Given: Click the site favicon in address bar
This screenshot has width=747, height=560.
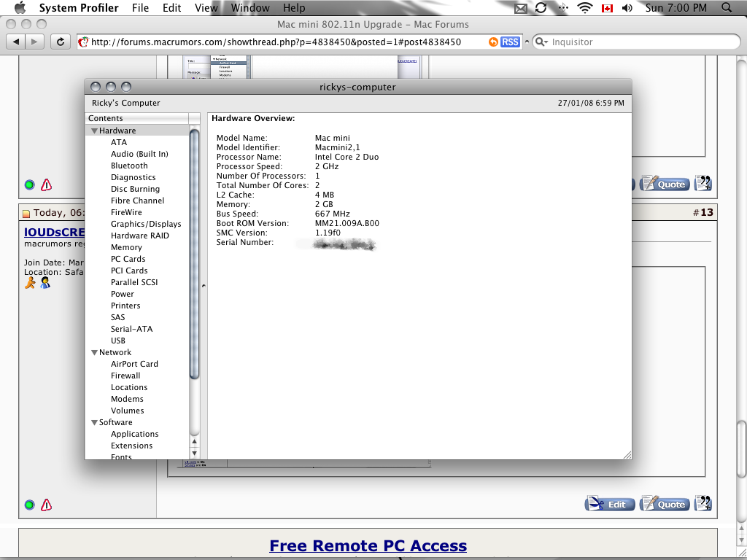Looking at the screenshot, I should (x=83, y=42).
